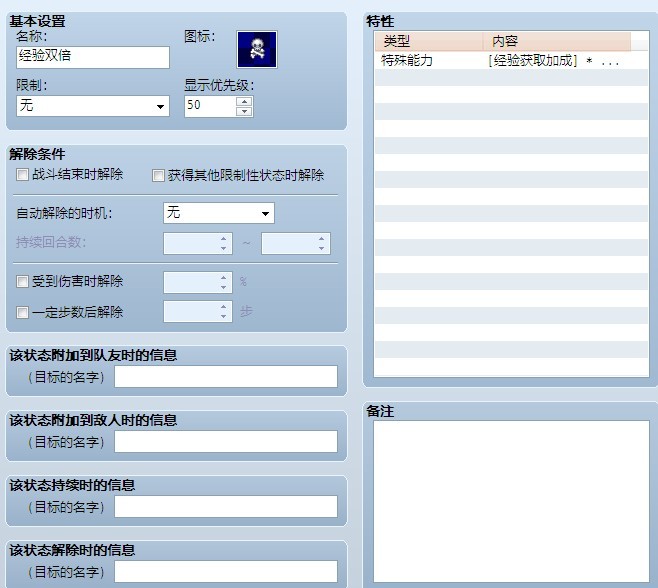The width and height of the screenshot is (658, 588).
Task: Enable 战斗结束时解除 checkbox
Action: coord(22,174)
